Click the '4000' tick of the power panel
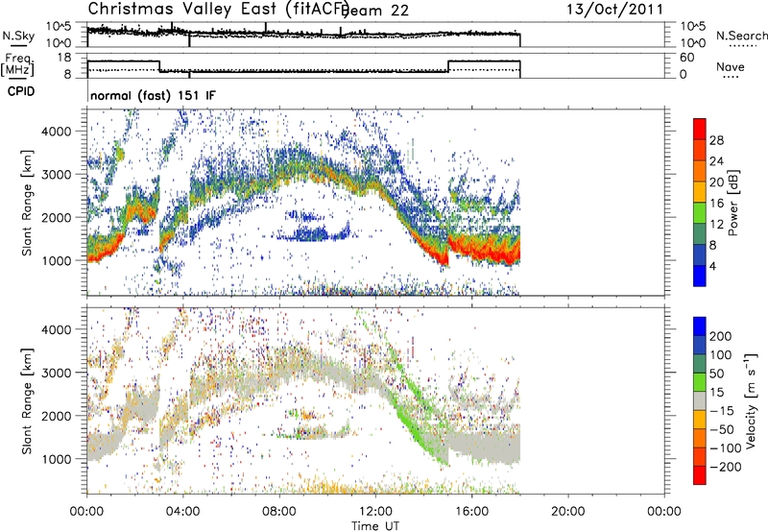The width and height of the screenshot is (768, 532). (x=56, y=132)
